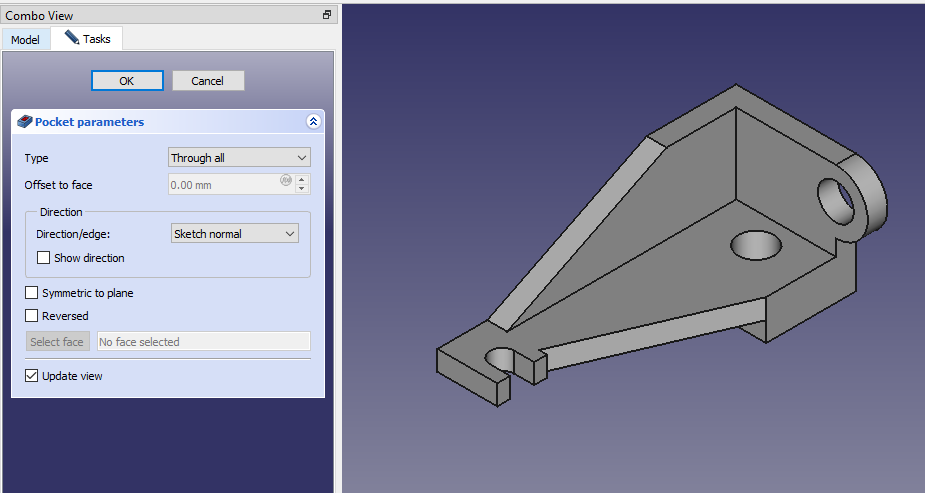Collapse the Pocket parameters section
Screen dimensions: 925x493
tap(313, 122)
